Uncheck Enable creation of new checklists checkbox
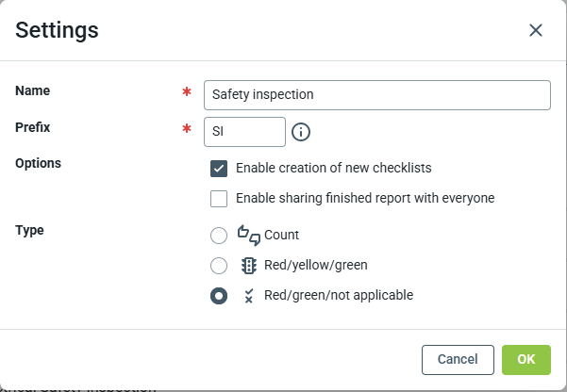The image size is (567, 392). (219, 169)
